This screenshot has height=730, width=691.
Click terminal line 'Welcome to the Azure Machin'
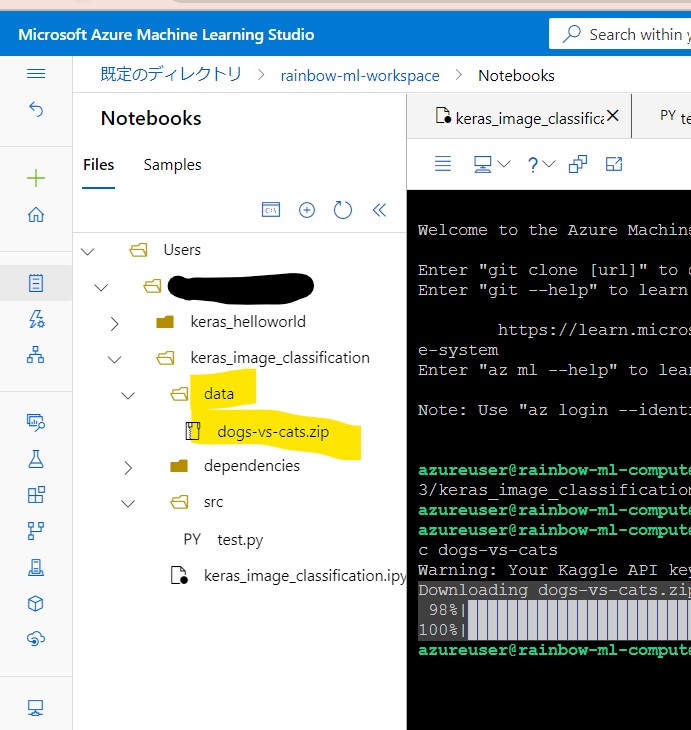[x=554, y=230]
